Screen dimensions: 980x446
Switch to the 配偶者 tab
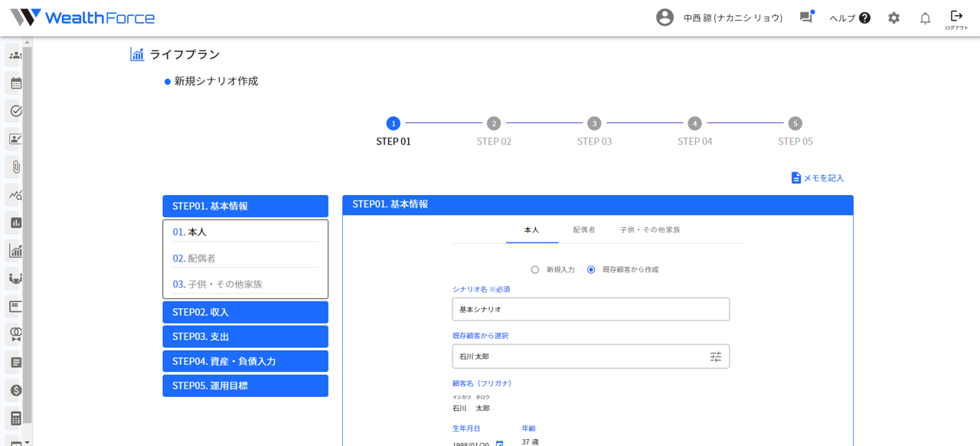coord(584,230)
